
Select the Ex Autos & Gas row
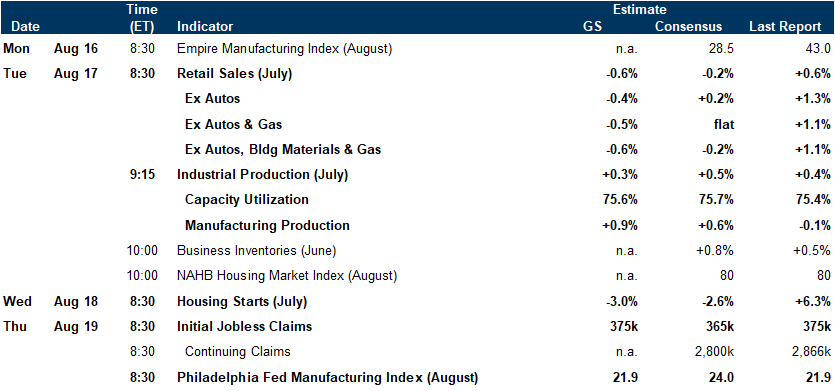tap(418, 125)
